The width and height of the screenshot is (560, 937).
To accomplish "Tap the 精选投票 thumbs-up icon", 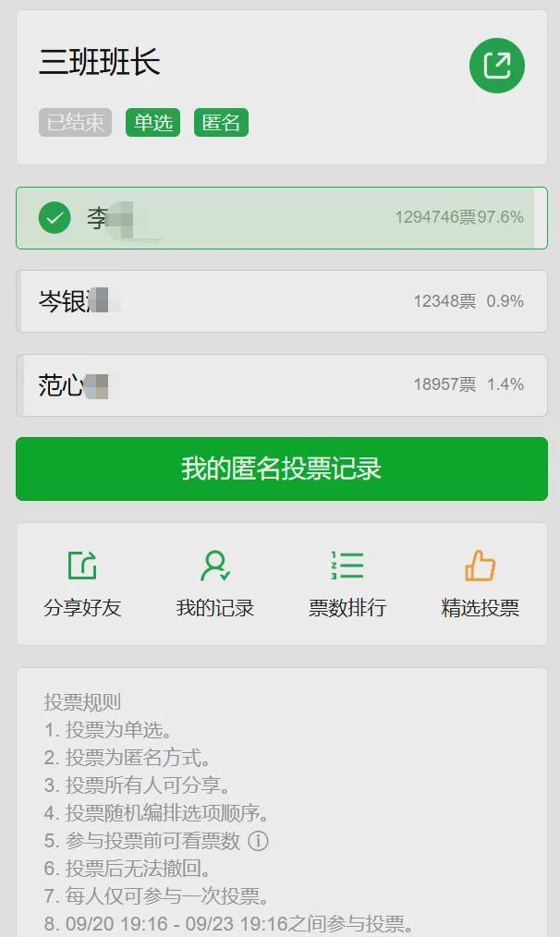I will tap(480, 566).
